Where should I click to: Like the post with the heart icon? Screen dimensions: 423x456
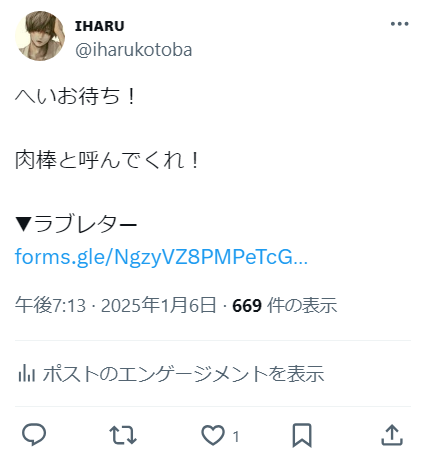point(213,435)
